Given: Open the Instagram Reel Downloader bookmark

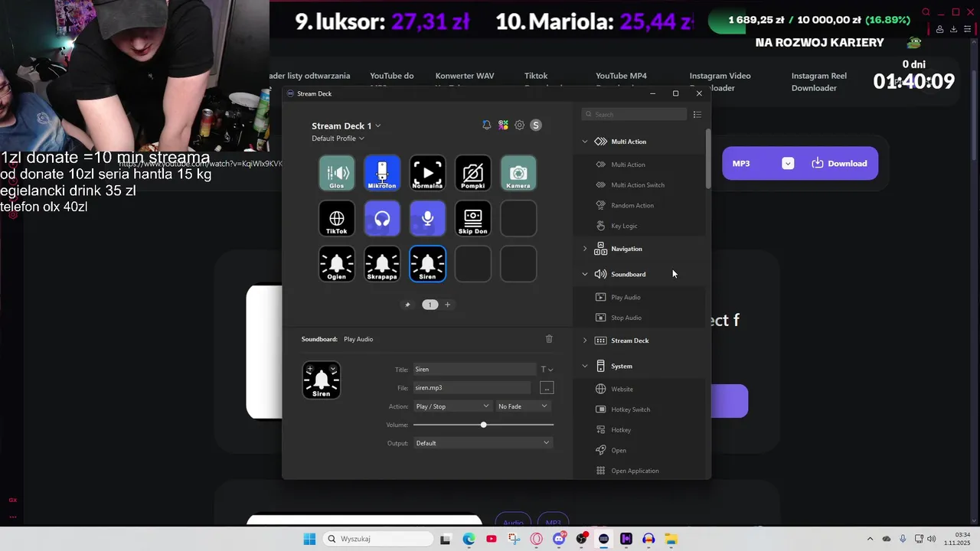Looking at the screenshot, I should pos(819,82).
